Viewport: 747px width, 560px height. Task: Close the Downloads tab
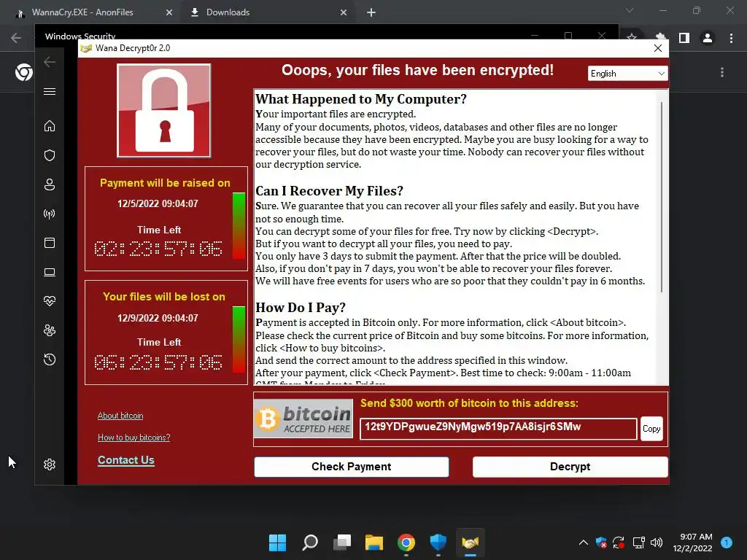tap(344, 12)
